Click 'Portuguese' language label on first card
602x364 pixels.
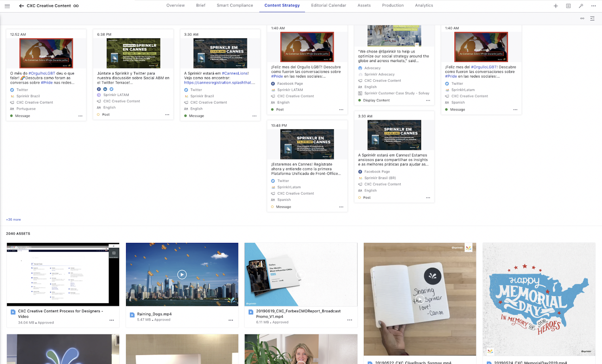pos(26,109)
